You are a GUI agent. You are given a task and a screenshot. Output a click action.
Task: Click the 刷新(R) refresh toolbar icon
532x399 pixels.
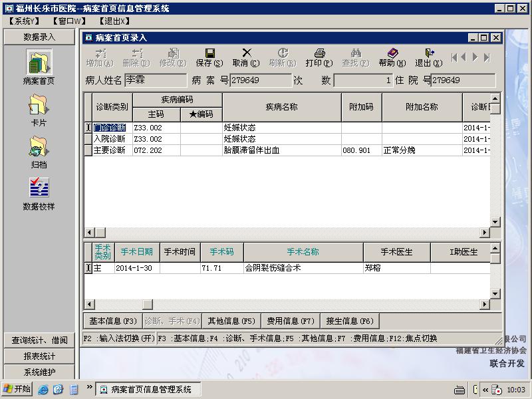click(x=283, y=58)
